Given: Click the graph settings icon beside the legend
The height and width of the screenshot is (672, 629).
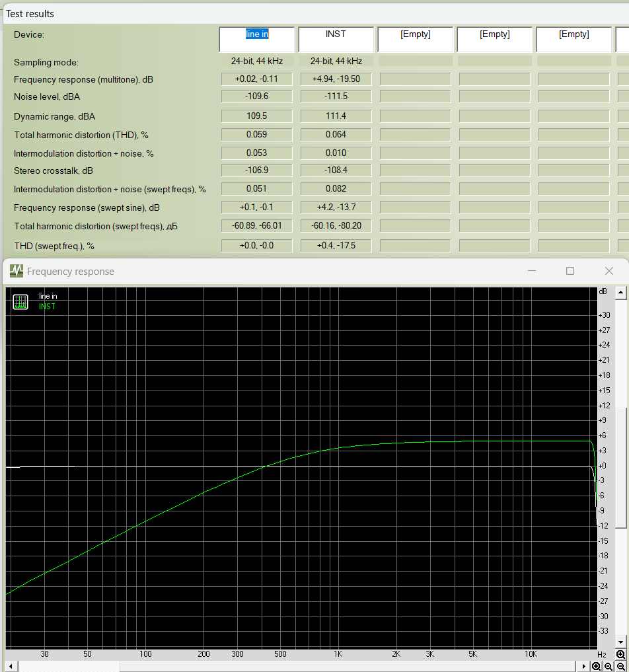Looking at the screenshot, I should coord(20,302).
